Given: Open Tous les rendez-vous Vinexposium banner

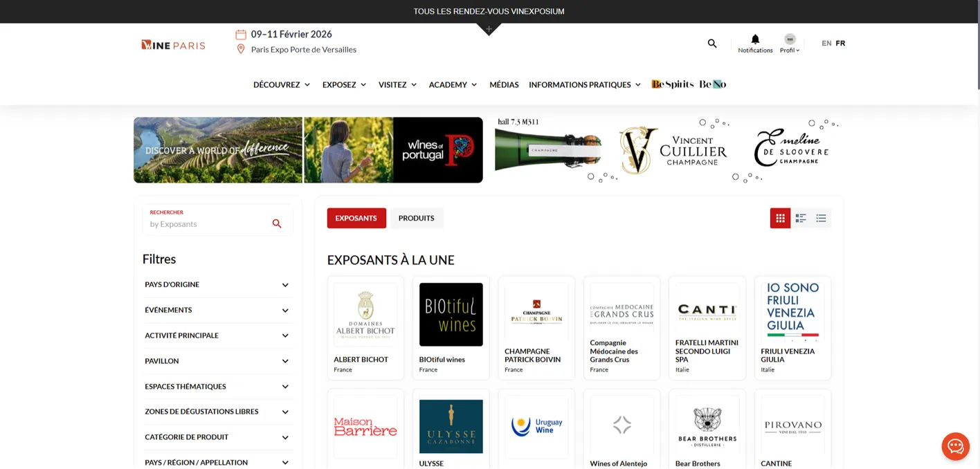Looking at the screenshot, I should pyautogui.click(x=489, y=11).
